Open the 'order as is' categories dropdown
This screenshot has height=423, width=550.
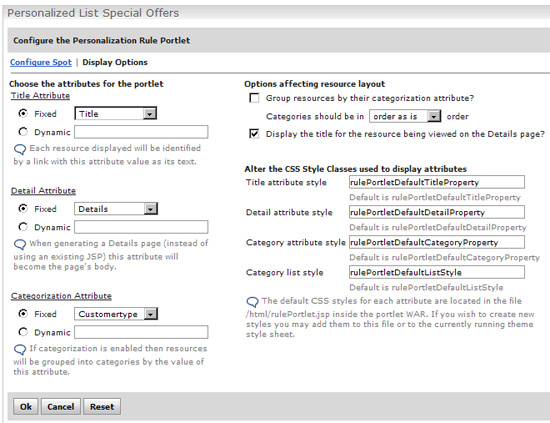[x=405, y=116]
